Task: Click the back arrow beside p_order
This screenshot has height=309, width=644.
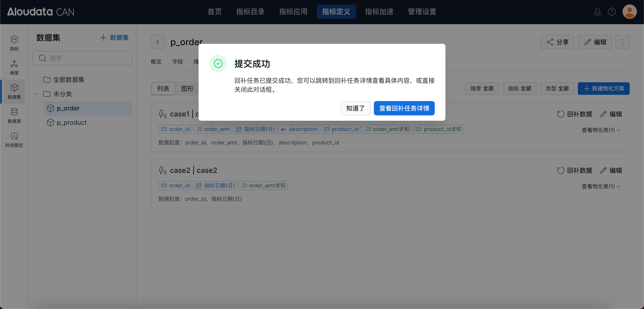Action: [x=158, y=42]
